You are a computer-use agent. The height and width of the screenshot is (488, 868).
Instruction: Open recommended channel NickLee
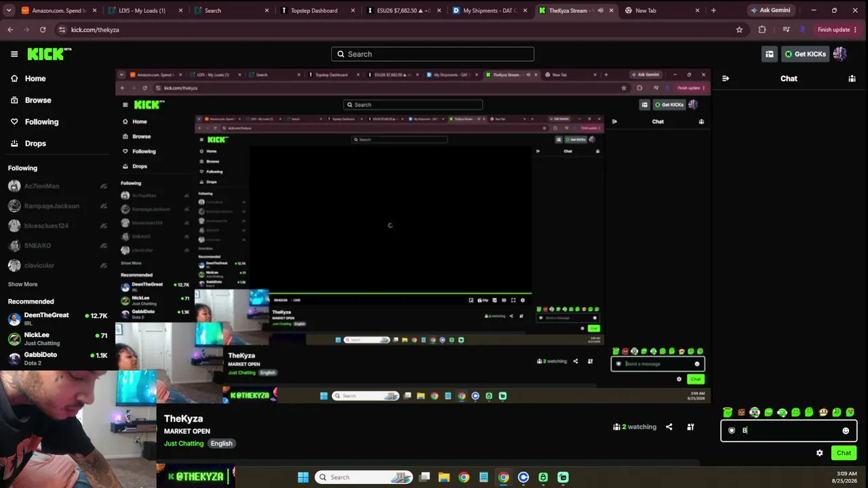pyautogui.click(x=58, y=338)
